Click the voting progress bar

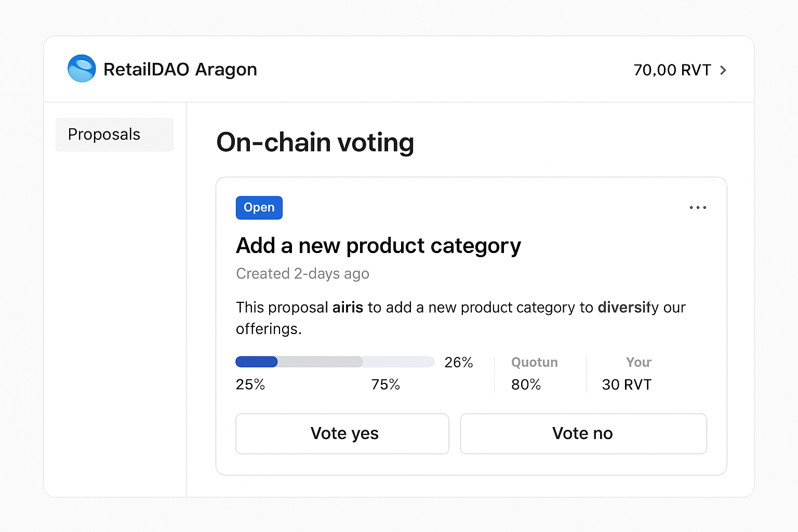click(335, 362)
